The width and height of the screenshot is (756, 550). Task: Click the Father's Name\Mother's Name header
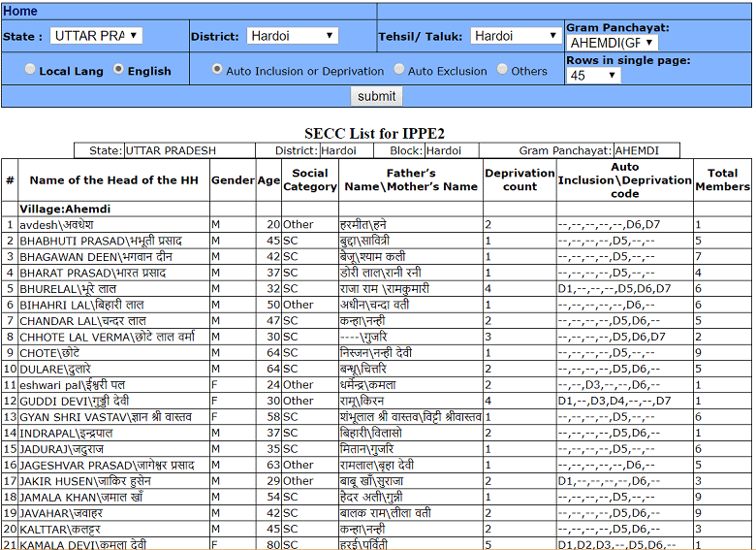411,180
